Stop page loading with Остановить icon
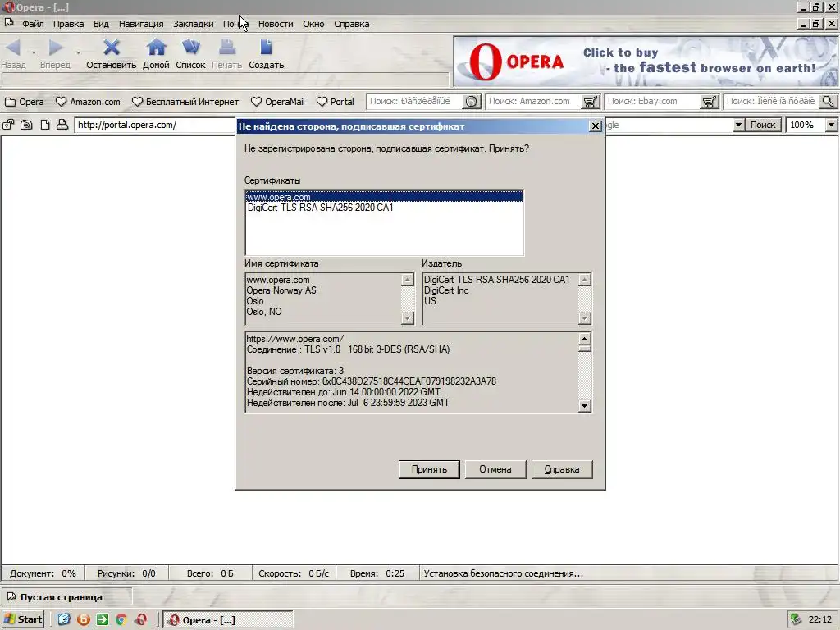 pos(112,48)
